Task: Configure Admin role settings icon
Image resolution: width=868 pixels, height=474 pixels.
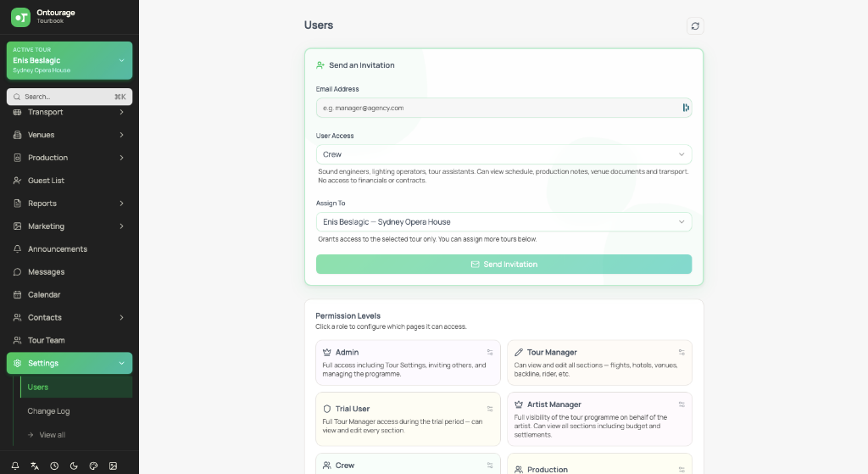Action: point(490,352)
